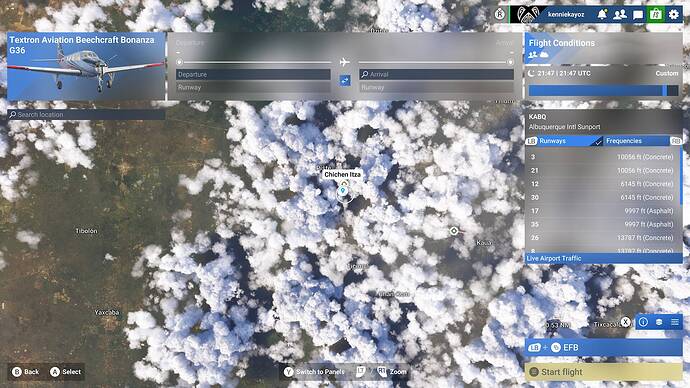Click the arrival end of route slider
The height and width of the screenshot is (388, 690).
(510, 62)
